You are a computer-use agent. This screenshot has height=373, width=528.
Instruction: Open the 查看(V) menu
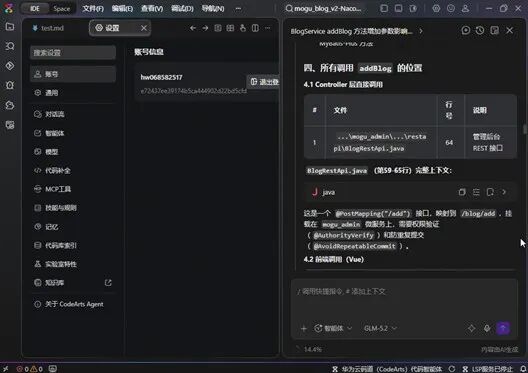(152, 8)
